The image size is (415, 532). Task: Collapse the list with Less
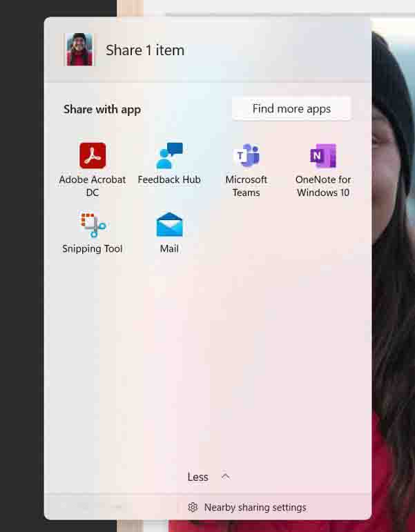coord(209,477)
